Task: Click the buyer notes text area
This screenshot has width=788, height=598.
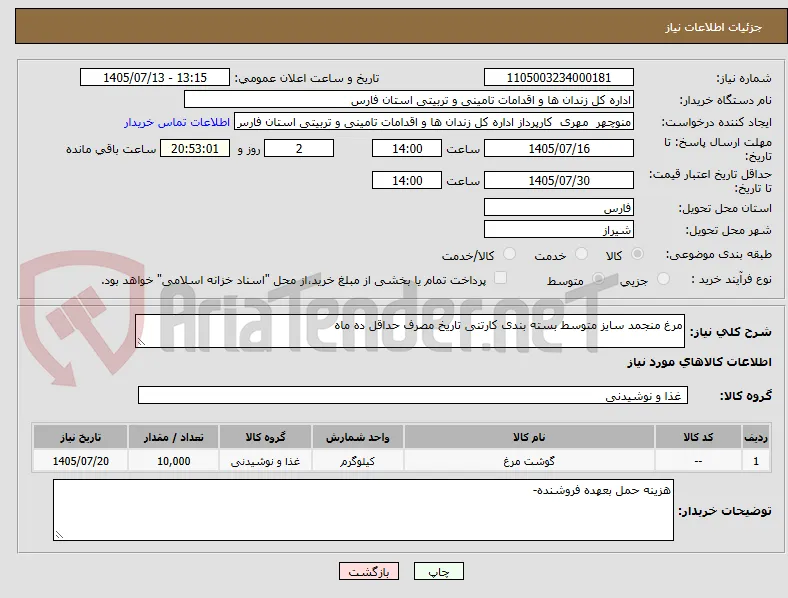Action: click(x=363, y=510)
